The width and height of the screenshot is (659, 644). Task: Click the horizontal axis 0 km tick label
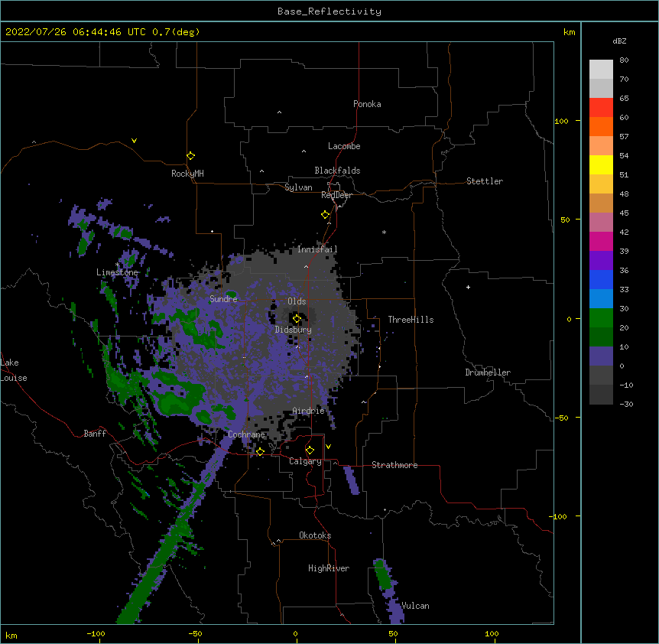pos(295,633)
